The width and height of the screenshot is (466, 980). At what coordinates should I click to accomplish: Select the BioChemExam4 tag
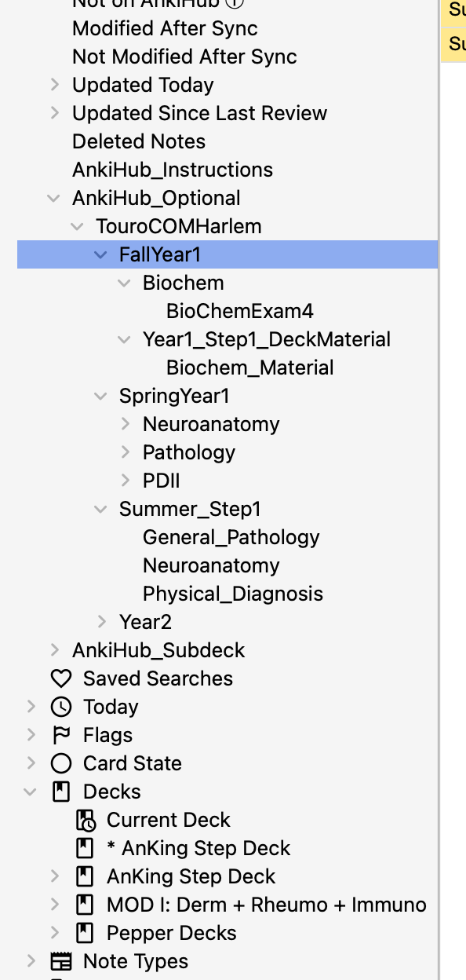240,311
